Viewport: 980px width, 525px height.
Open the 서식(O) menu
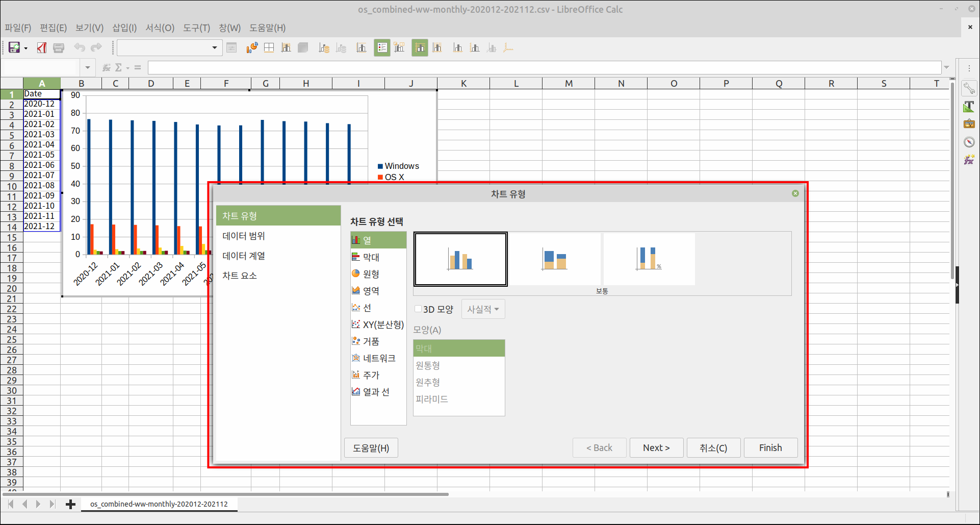(x=160, y=28)
